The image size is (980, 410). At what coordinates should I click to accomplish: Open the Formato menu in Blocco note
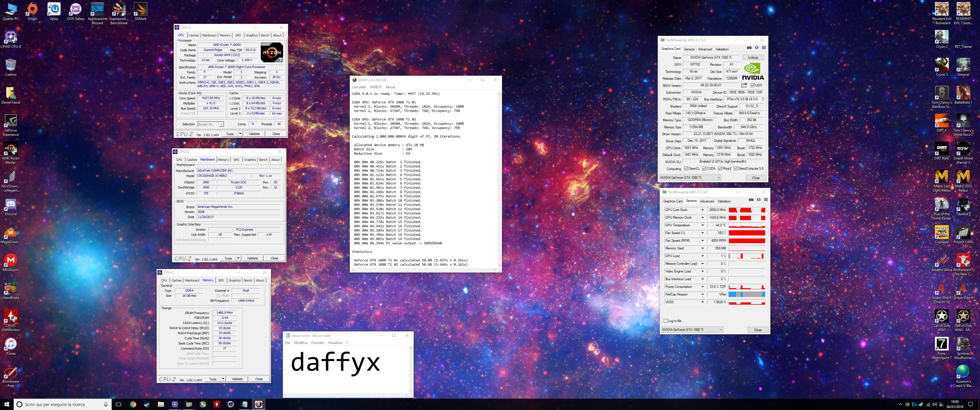(x=318, y=343)
